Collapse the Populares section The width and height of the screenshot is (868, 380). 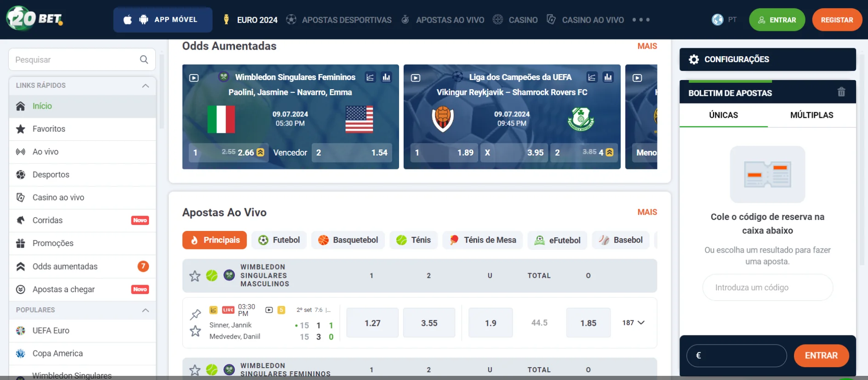tap(145, 310)
